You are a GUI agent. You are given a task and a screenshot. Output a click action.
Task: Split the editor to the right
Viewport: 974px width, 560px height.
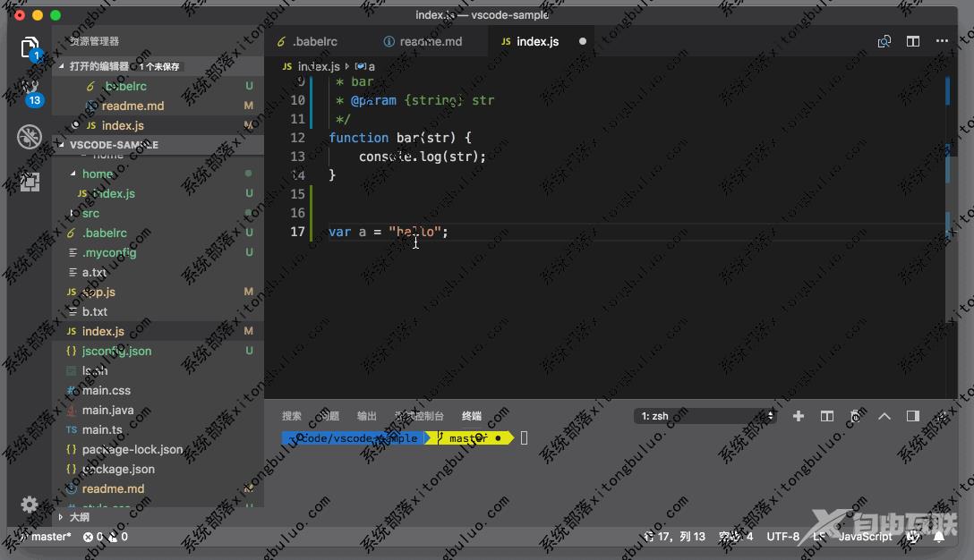pos(913,41)
